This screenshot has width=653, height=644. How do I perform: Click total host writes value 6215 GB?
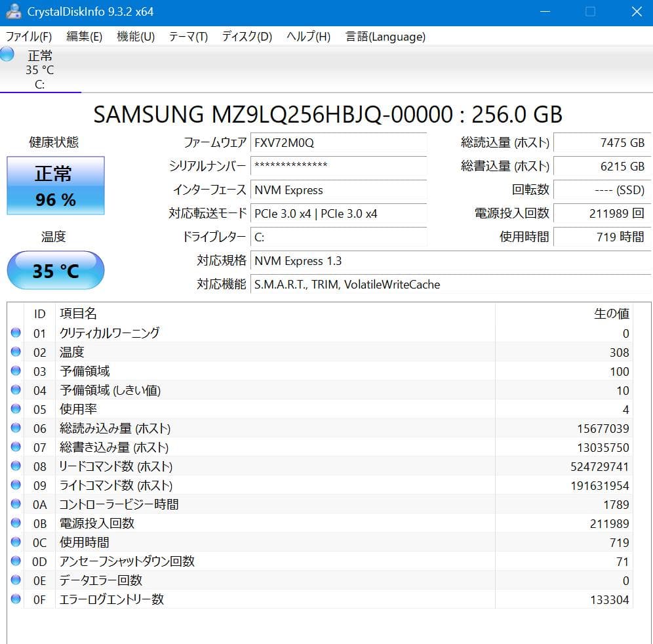coord(603,166)
